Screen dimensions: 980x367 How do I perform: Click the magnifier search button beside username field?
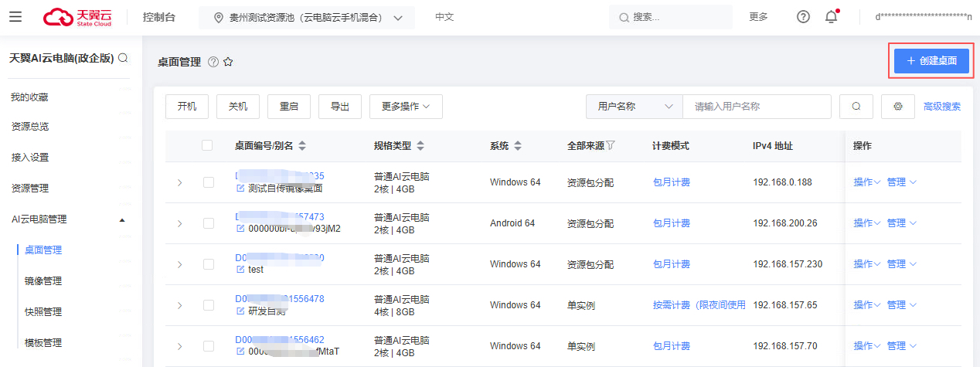856,107
